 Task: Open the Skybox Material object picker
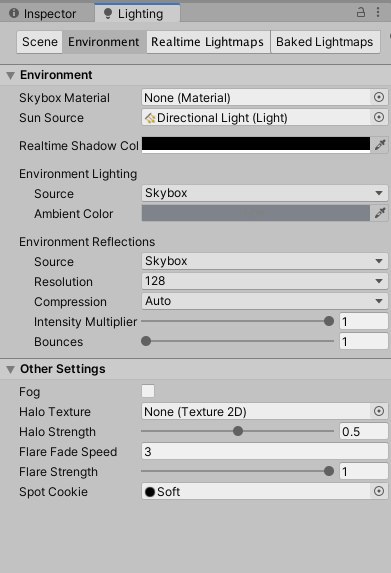379,97
